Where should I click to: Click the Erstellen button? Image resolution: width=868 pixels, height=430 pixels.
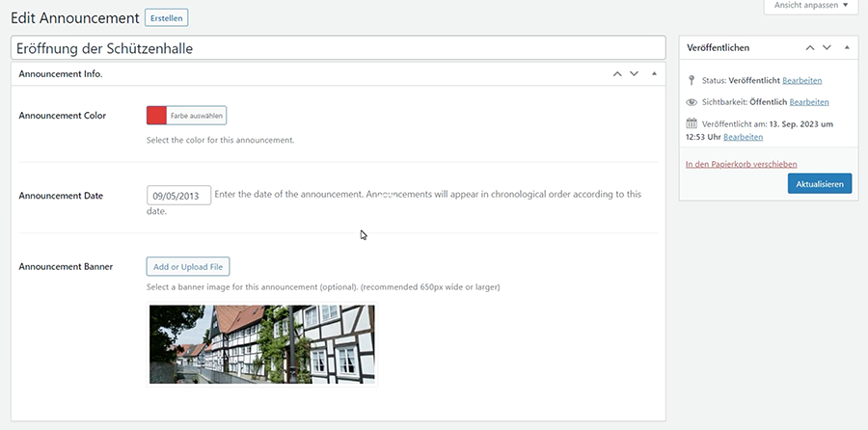tap(166, 17)
